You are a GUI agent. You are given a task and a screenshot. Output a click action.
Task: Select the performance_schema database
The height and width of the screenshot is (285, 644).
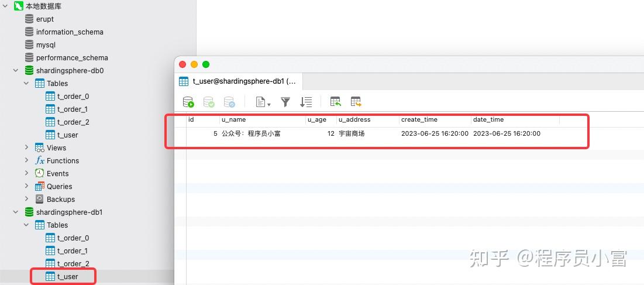72,57
